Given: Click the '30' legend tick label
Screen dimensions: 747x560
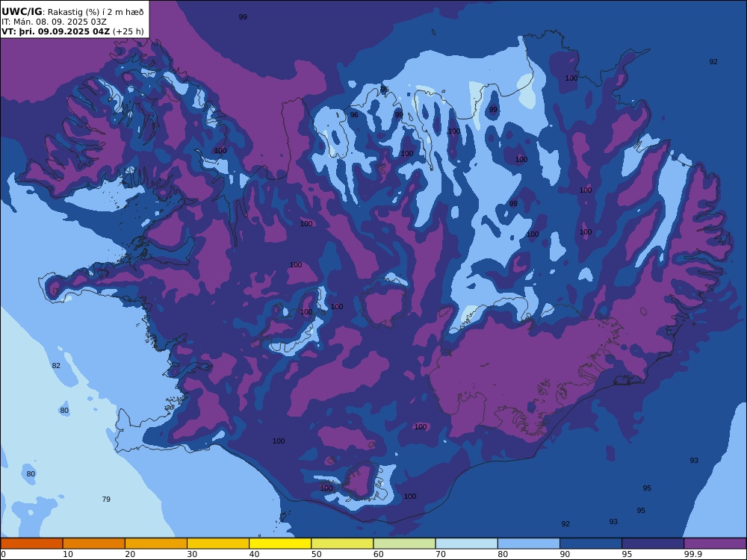Looking at the screenshot, I should (192, 554).
